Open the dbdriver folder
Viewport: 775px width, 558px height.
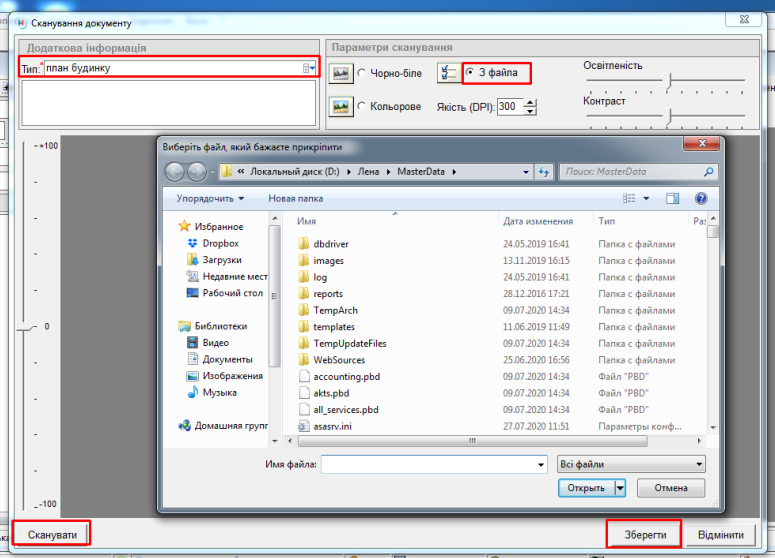tap(330, 244)
